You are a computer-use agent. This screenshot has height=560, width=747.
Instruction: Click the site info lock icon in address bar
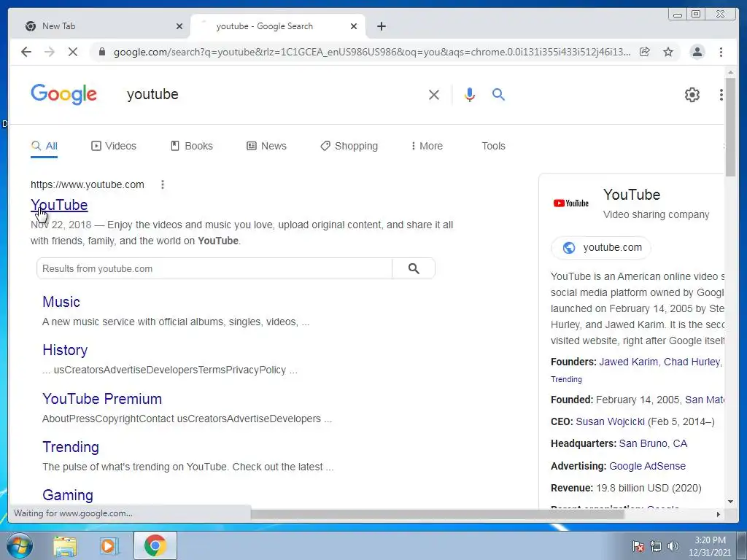click(x=101, y=52)
